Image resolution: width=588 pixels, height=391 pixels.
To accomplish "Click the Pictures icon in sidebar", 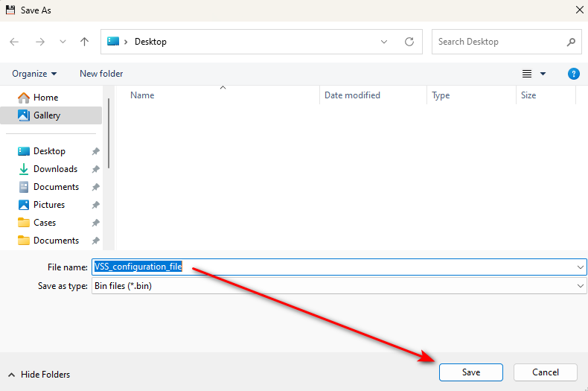I will [x=24, y=205].
